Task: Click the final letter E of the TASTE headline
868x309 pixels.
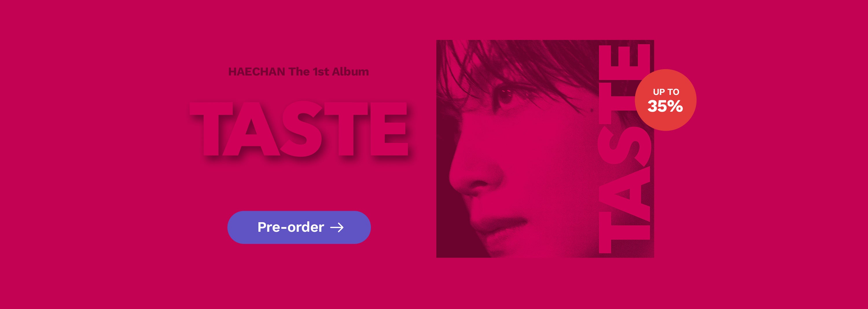Action: pyautogui.click(x=389, y=129)
